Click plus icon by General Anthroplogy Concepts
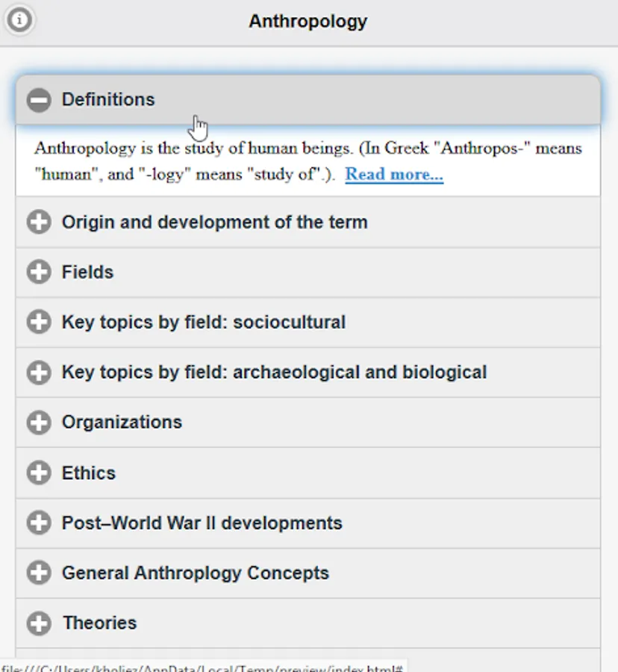Screen dimensions: 618x672 (x=39, y=573)
